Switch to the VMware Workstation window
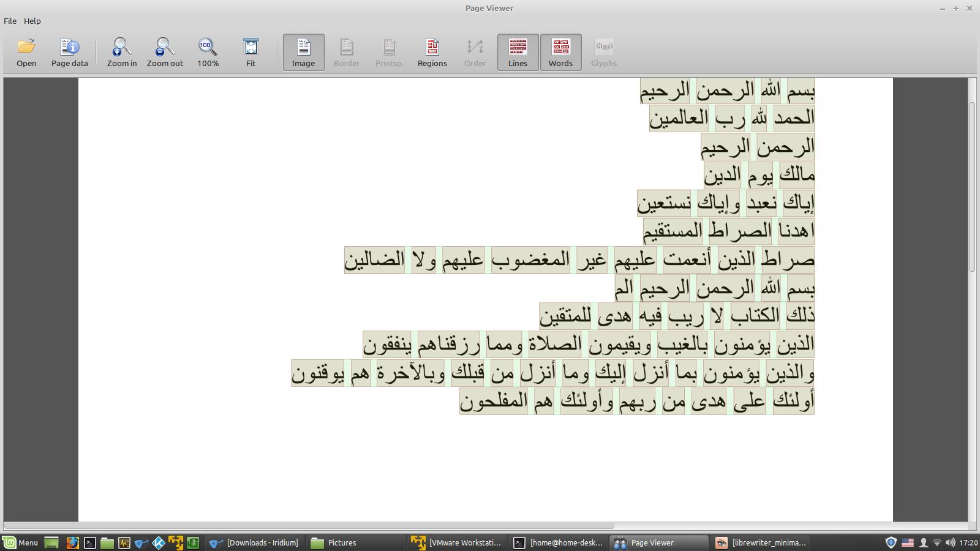The width and height of the screenshot is (980, 551). [x=457, y=542]
